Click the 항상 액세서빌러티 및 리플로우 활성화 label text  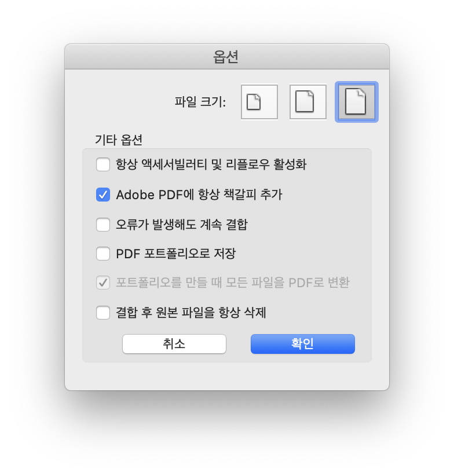[x=211, y=164]
